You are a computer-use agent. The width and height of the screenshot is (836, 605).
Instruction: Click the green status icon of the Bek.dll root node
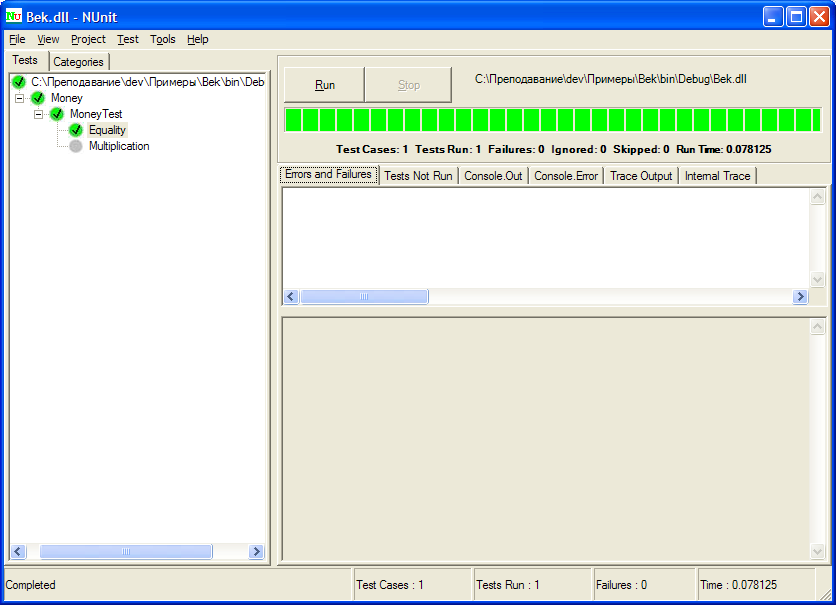click(19, 82)
